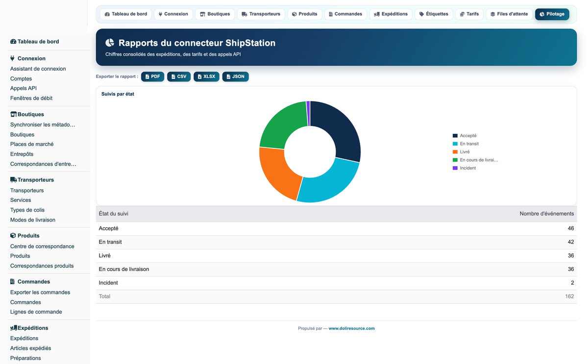The width and height of the screenshot is (588, 364).
Task: Open Places de marché in sidebar
Action: pos(32,145)
